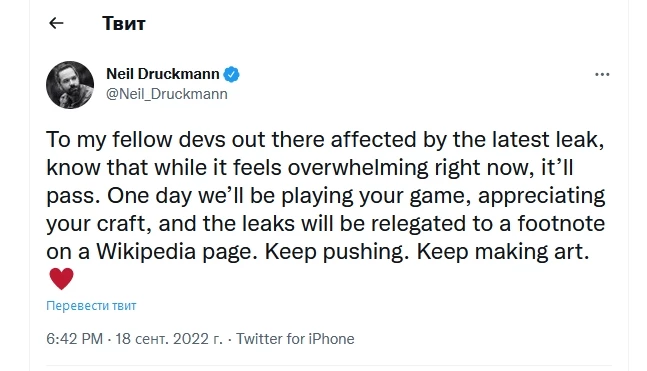Click the word Wikipedia in the tweet
647x371 pixels.
146,251
